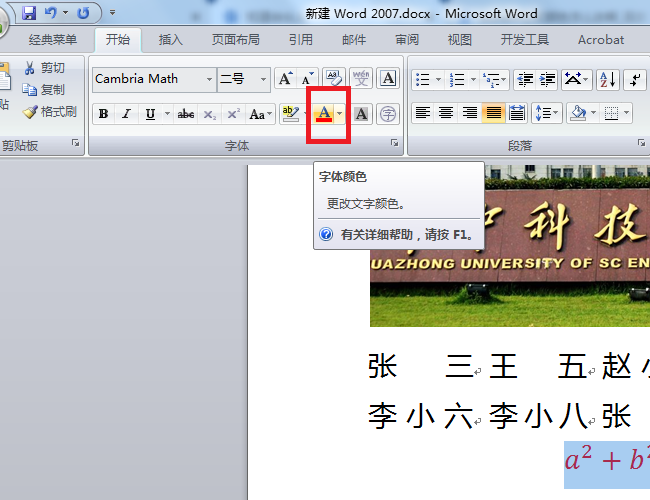Open Customize Quick Access Toolbar arrow
Screen dimensions: 650x500
point(112,13)
